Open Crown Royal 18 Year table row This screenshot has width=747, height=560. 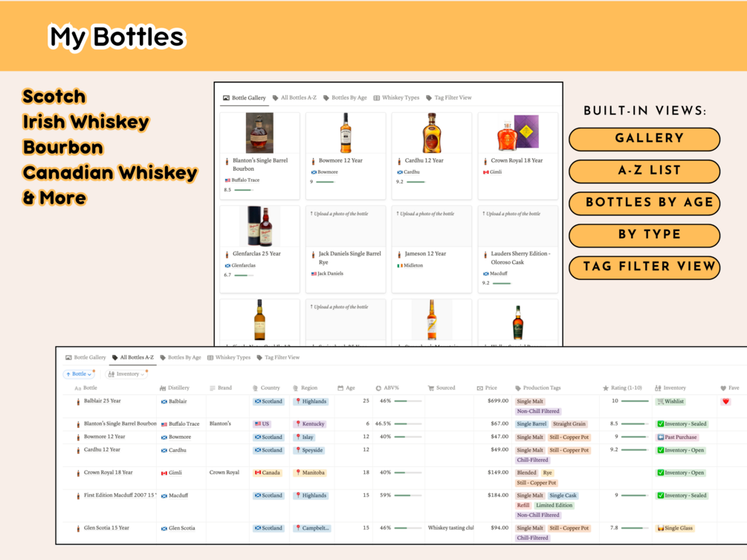tap(108, 472)
